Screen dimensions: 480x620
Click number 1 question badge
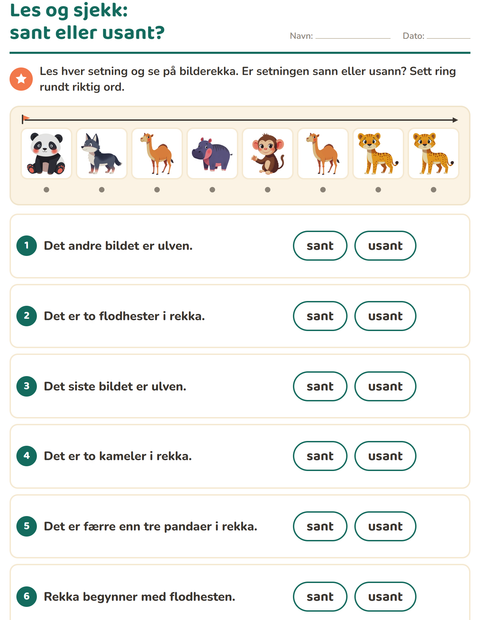click(x=26, y=246)
